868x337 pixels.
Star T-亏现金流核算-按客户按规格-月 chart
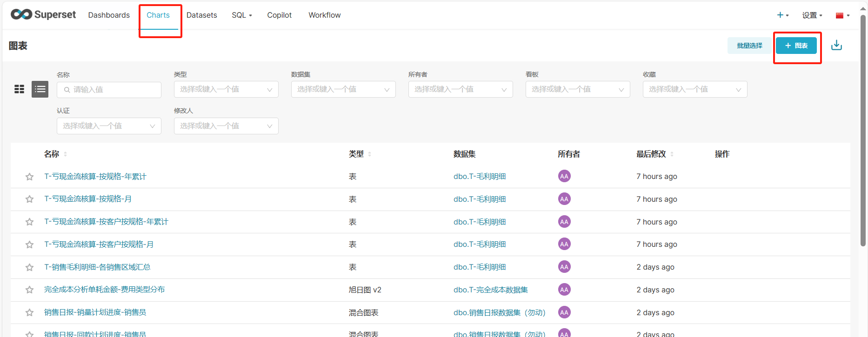[x=29, y=244]
